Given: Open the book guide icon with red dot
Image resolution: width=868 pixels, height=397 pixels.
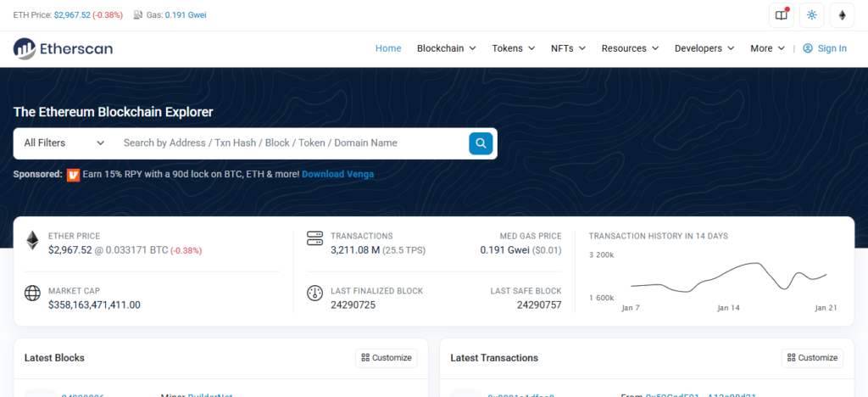Looking at the screenshot, I should (781, 15).
